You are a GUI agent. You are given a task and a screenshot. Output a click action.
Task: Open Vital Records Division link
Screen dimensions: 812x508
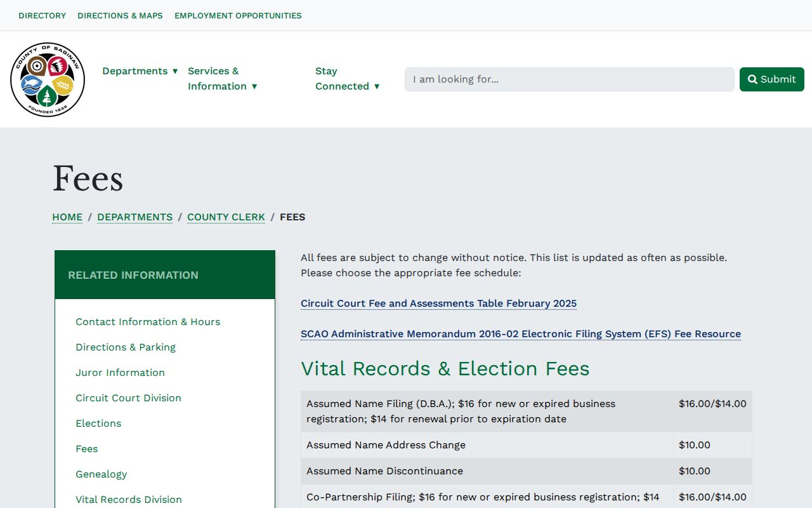click(129, 500)
